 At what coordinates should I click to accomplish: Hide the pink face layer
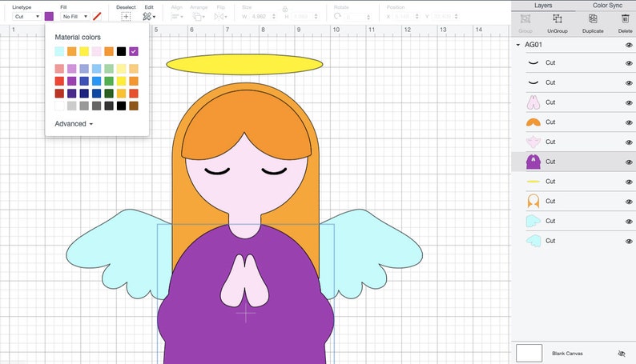pyautogui.click(x=629, y=142)
